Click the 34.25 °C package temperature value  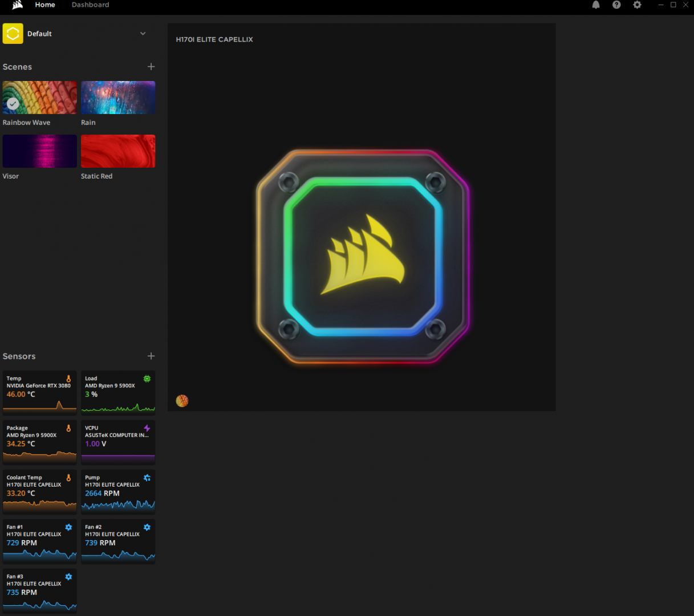tap(21, 444)
